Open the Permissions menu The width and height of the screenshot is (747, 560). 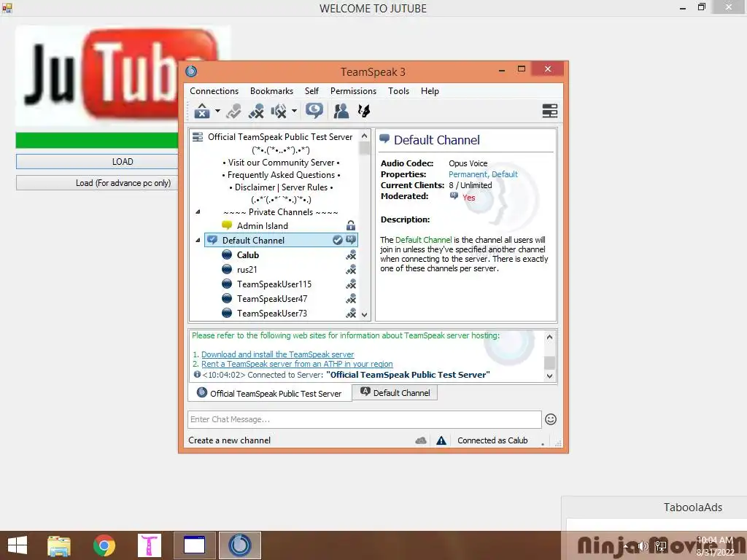click(353, 91)
